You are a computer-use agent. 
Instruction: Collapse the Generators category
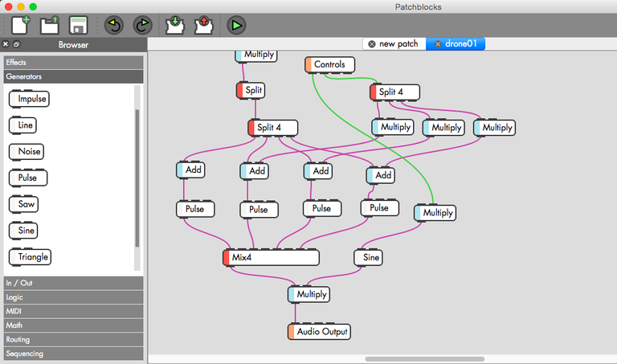click(74, 76)
